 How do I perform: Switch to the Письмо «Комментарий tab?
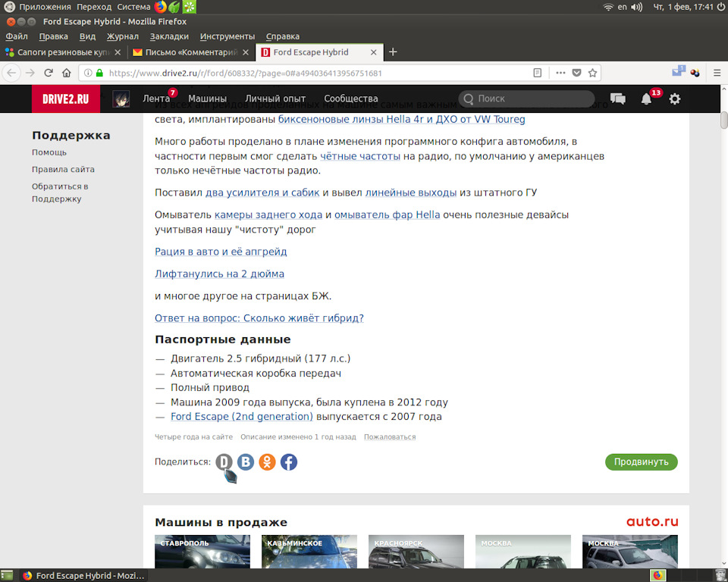(x=191, y=52)
